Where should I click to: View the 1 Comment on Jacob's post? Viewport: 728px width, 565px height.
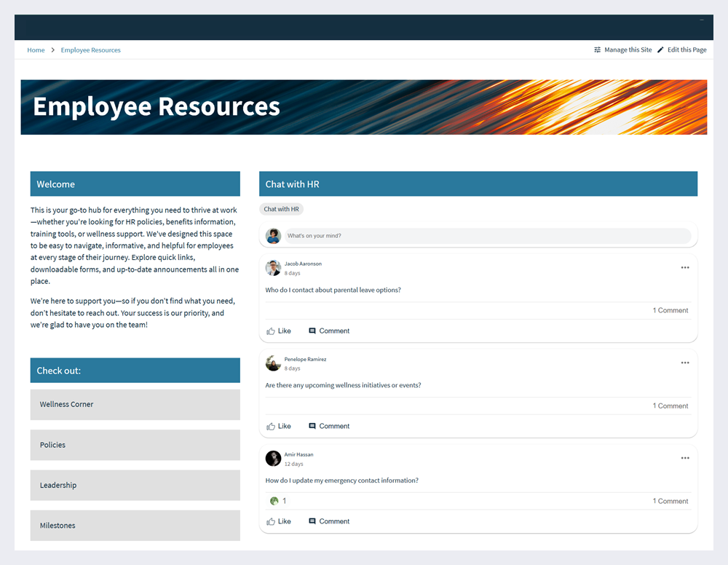670,311
